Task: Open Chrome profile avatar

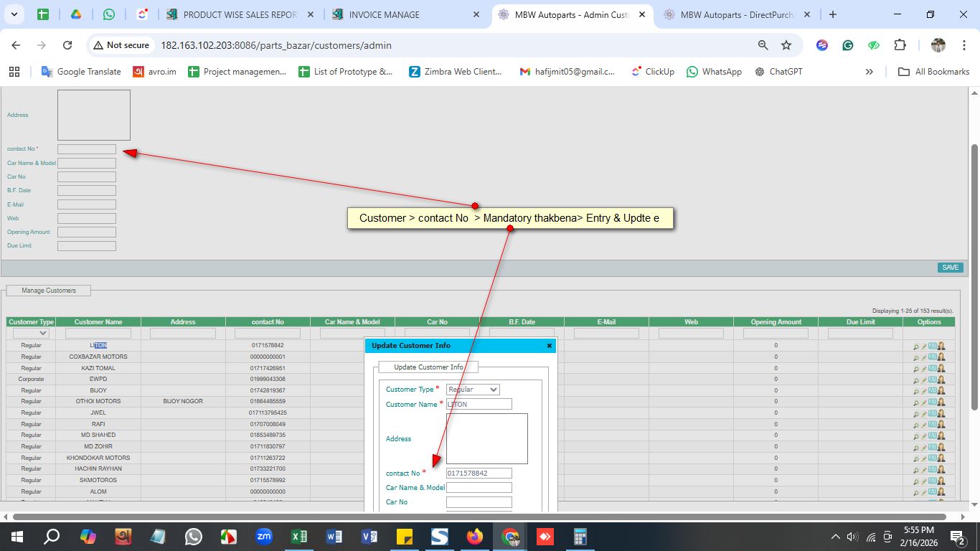Action: point(938,45)
